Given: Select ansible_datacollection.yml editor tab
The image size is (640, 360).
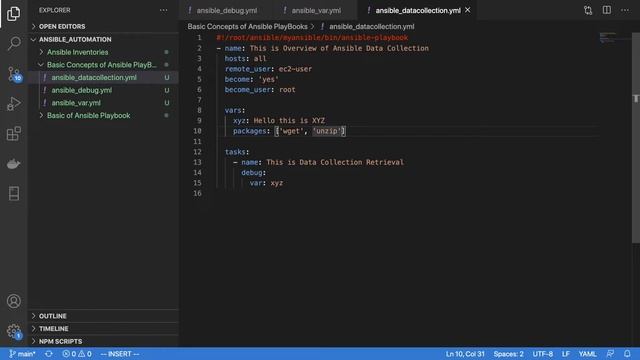Looking at the screenshot, I should coord(418,10).
